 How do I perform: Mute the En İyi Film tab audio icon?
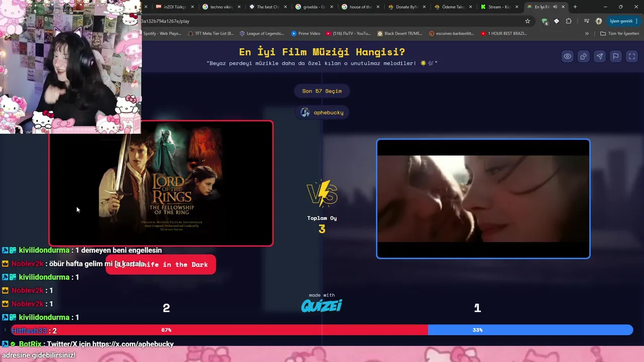[x=555, y=7]
